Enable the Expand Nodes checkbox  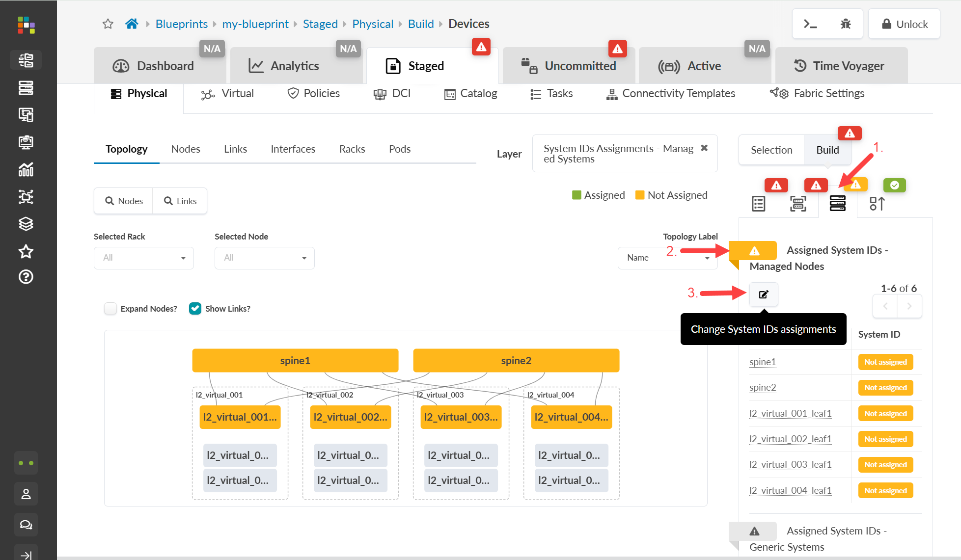click(x=110, y=309)
